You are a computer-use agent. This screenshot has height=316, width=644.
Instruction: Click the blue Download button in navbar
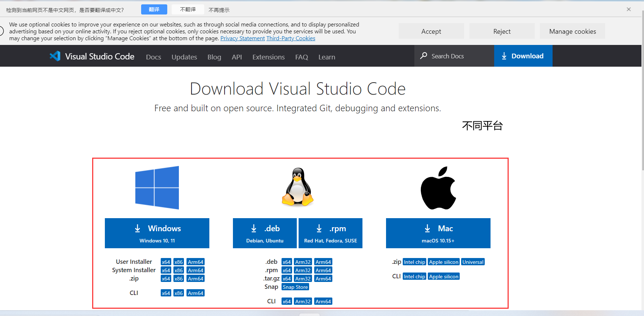(x=523, y=56)
